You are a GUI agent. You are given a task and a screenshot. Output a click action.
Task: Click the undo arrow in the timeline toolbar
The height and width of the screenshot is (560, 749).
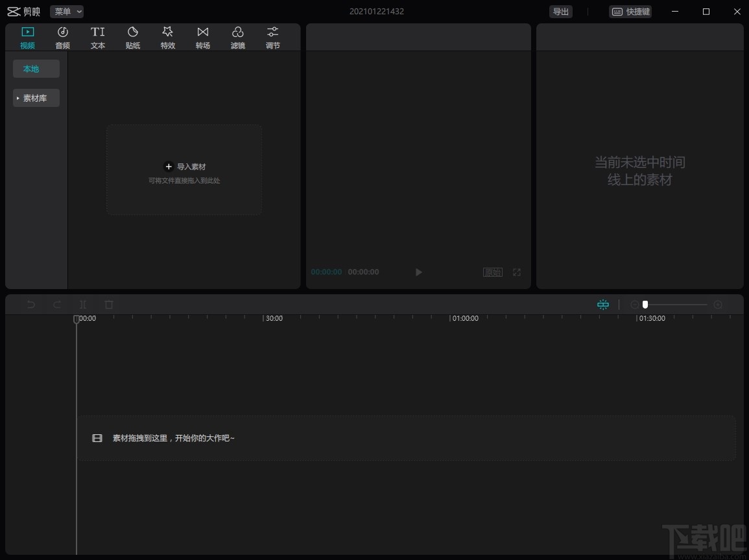click(31, 304)
